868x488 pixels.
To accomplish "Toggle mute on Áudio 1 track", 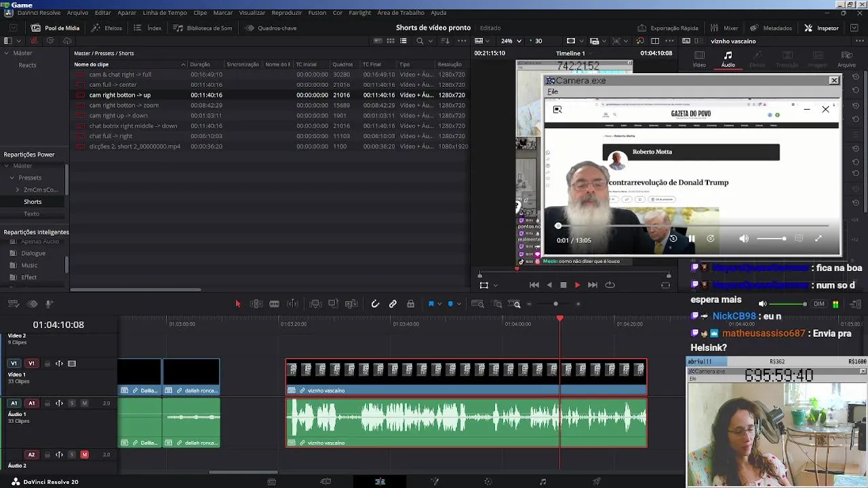I will (x=84, y=403).
